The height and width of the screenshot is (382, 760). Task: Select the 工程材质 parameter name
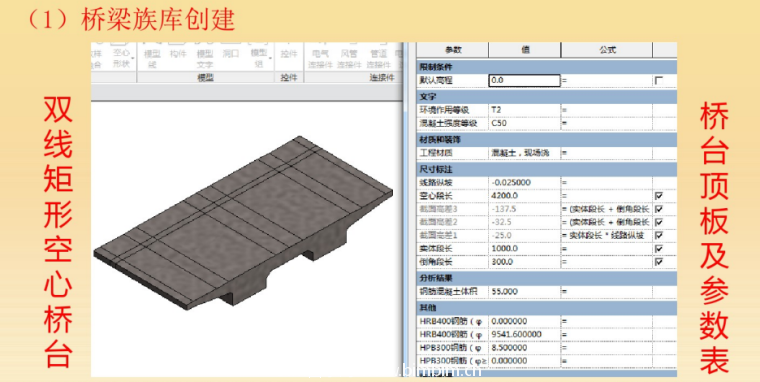coord(436,153)
